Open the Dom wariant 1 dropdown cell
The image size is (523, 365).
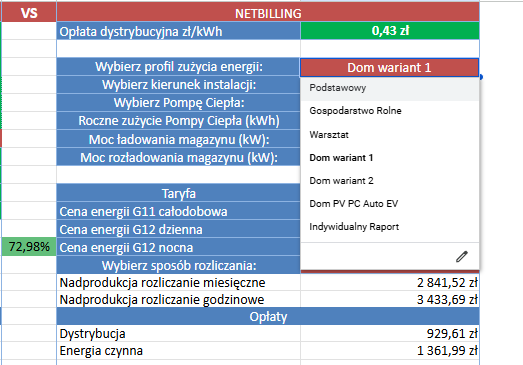[390, 67]
